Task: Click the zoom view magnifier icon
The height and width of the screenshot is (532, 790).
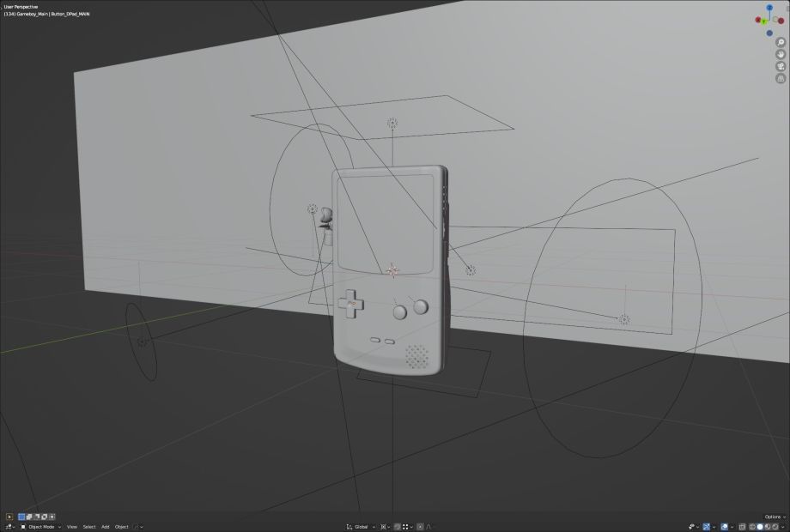Action: tap(781, 42)
